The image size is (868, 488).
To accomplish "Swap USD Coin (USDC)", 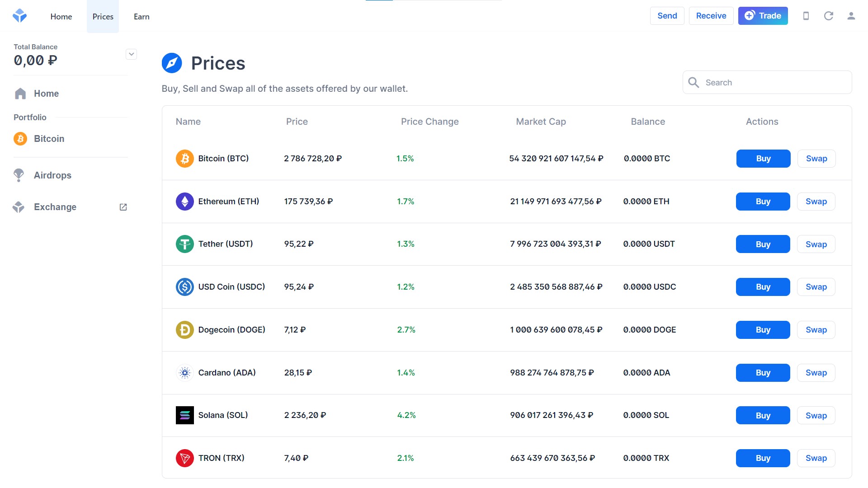I will (816, 287).
